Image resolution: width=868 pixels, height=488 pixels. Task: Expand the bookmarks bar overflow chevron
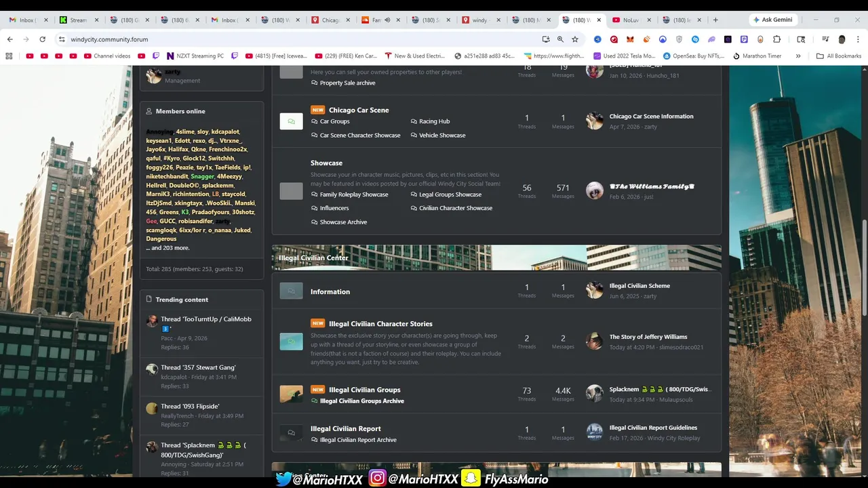point(798,56)
